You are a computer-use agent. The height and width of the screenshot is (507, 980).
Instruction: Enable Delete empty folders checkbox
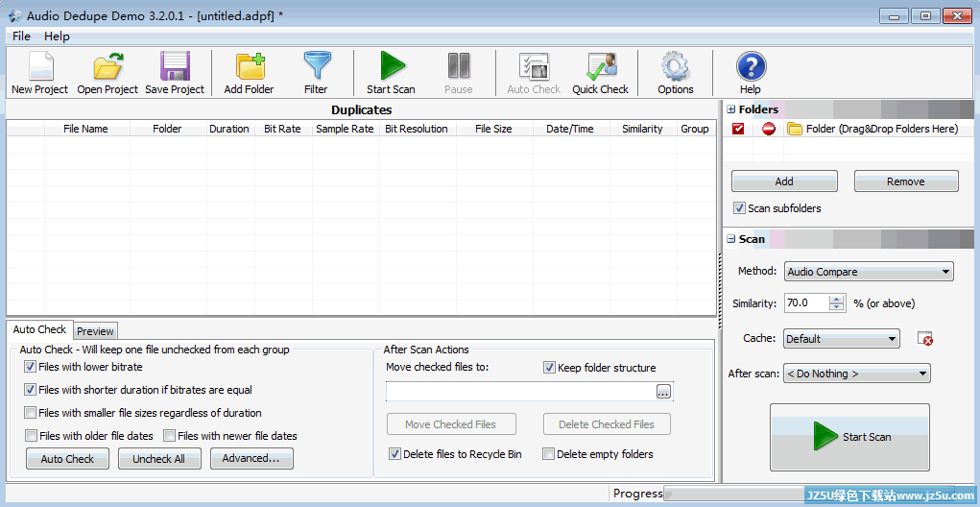click(548, 454)
